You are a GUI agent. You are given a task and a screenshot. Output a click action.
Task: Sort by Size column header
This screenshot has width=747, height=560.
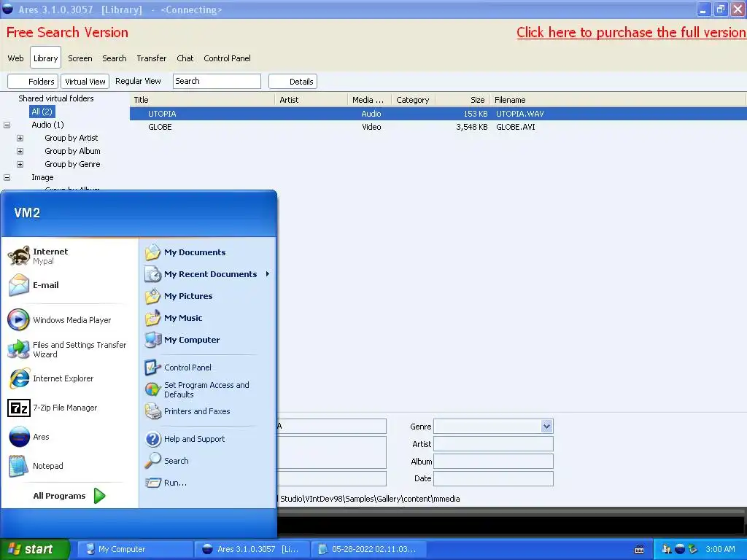tap(462, 100)
